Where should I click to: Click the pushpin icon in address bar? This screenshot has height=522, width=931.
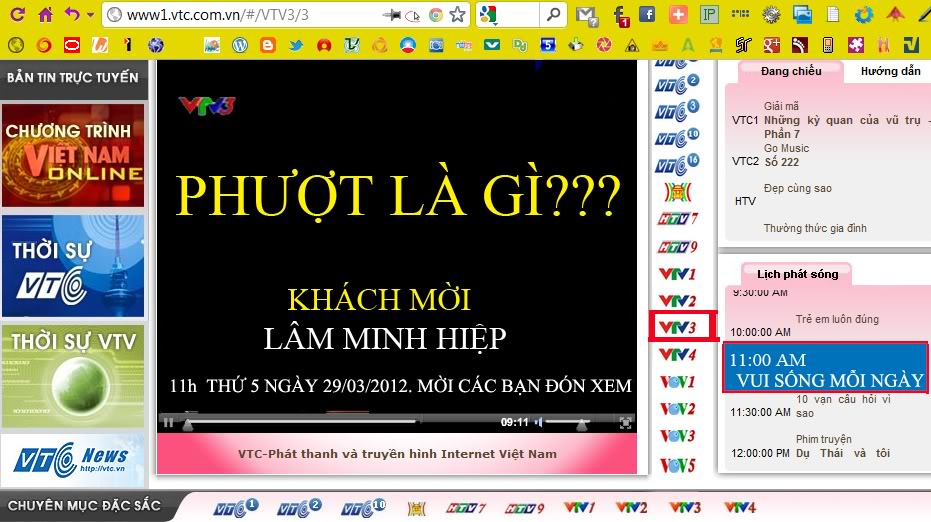coord(391,15)
